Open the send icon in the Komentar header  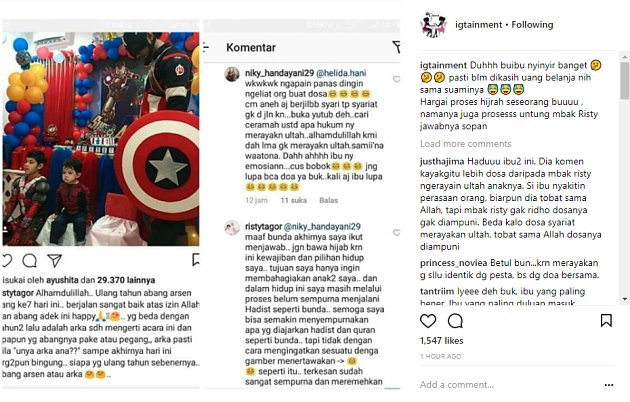tap(396, 47)
